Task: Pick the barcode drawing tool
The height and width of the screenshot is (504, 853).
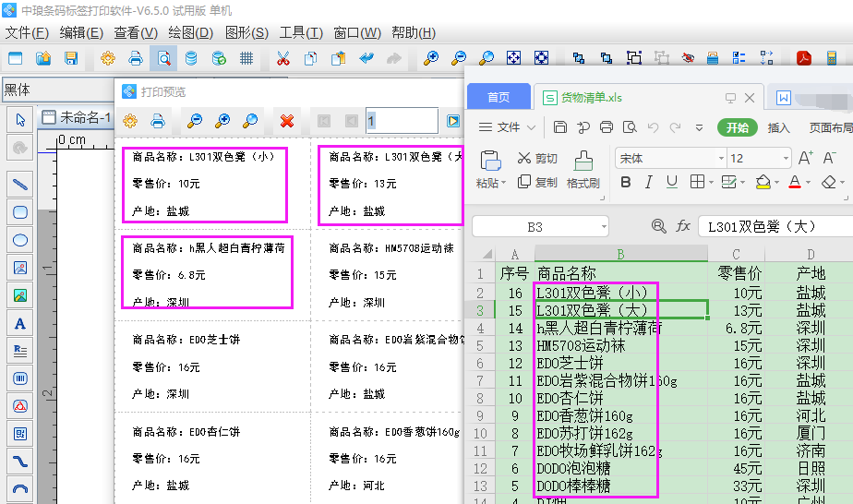Action: tap(19, 378)
